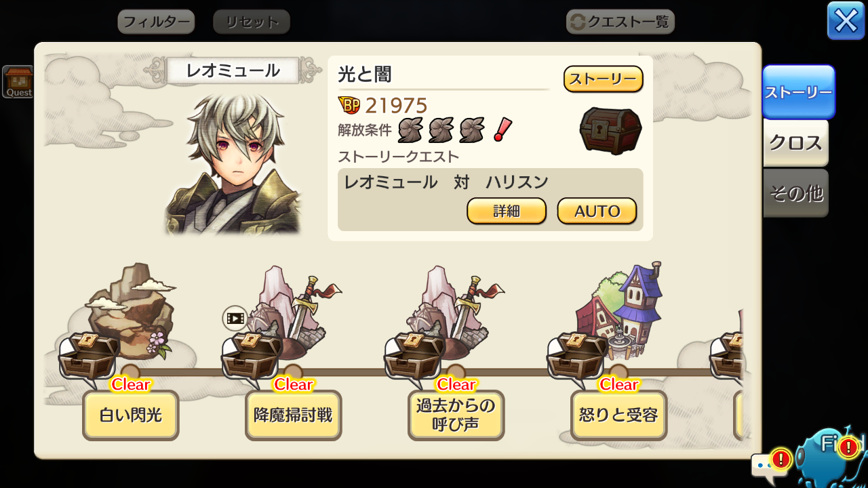Open the クエスト一覧 quest list
Screen dimensions: 868x488
620,22
